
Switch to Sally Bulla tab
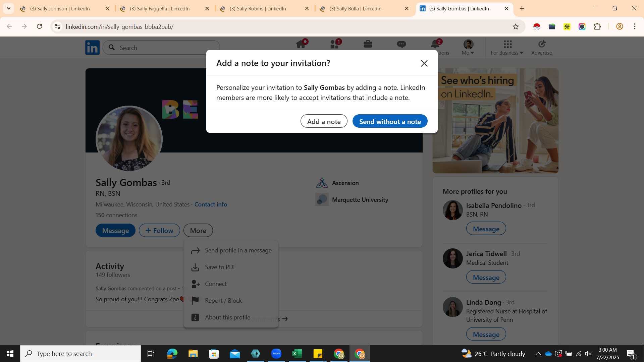[355, 9]
